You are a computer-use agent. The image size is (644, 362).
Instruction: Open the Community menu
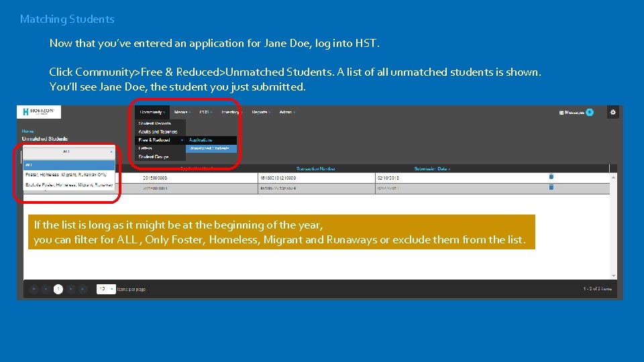[x=152, y=112]
